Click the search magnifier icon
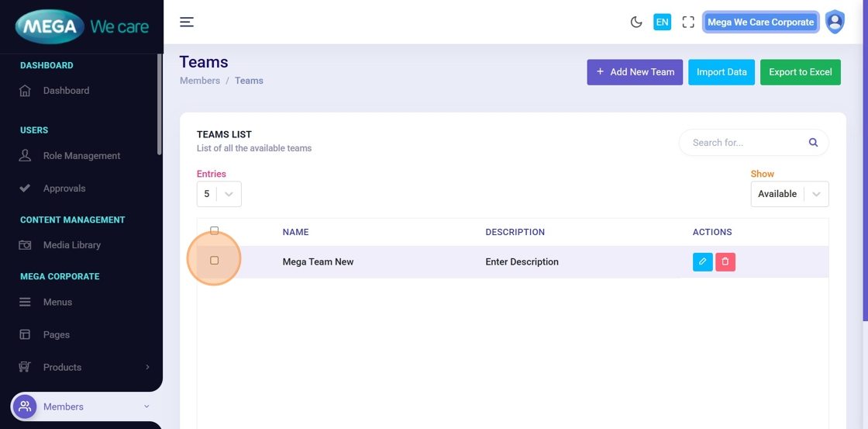This screenshot has width=868, height=429. [x=813, y=143]
